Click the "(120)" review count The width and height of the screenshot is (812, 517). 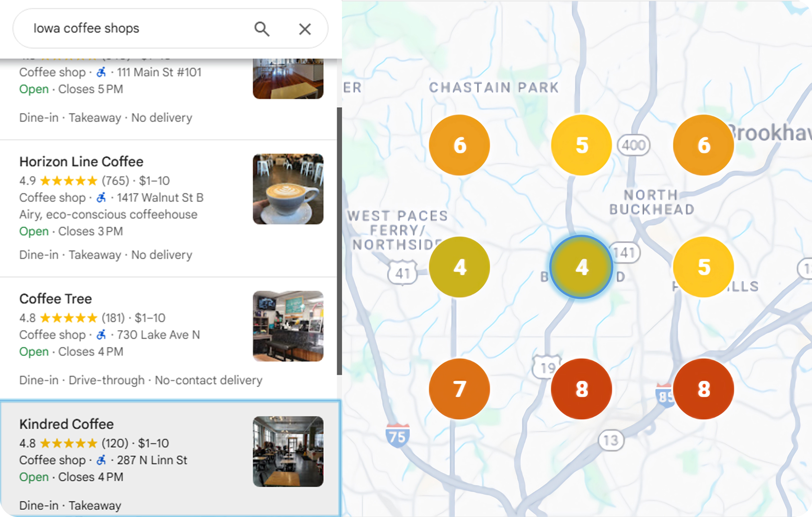click(115, 443)
